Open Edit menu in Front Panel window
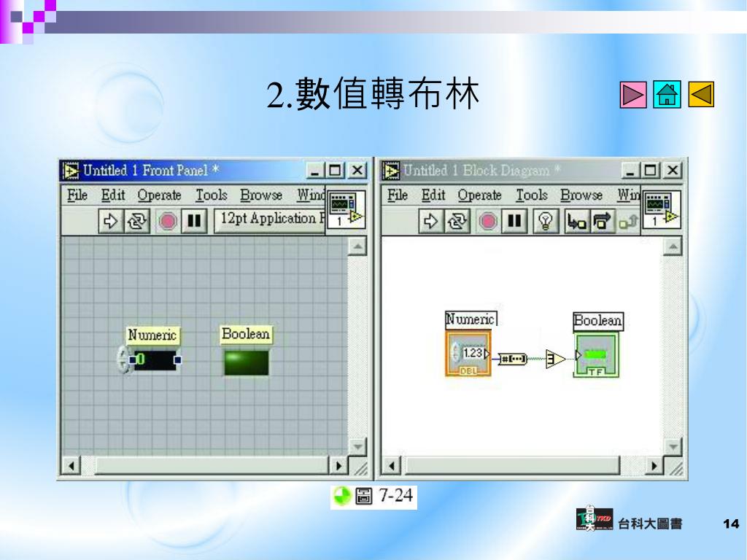The height and width of the screenshot is (560, 747). (x=113, y=195)
